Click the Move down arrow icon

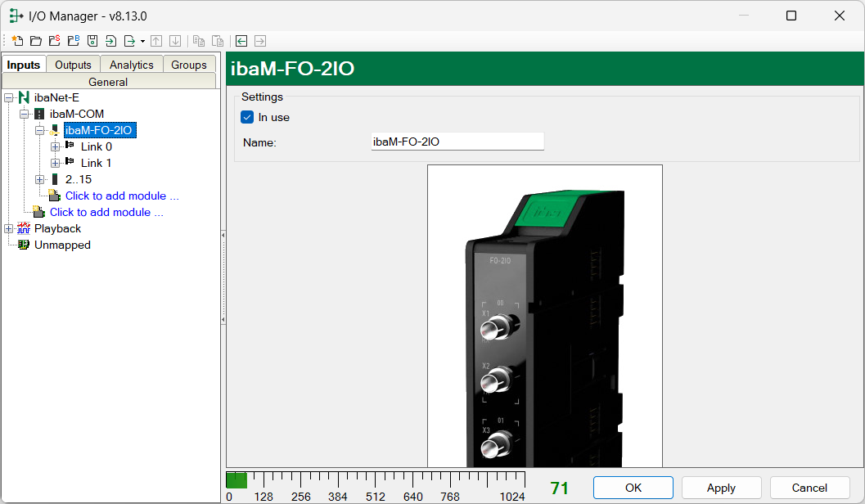pyautogui.click(x=175, y=41)
